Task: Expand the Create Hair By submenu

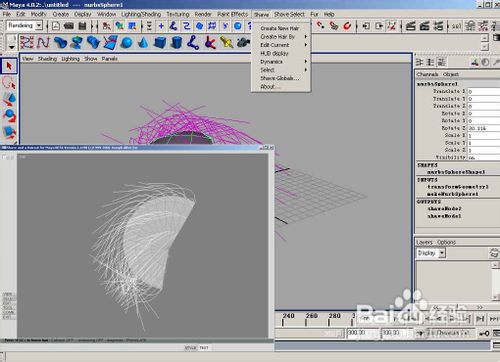Action: pyautogui.click(x=281, y=37)
